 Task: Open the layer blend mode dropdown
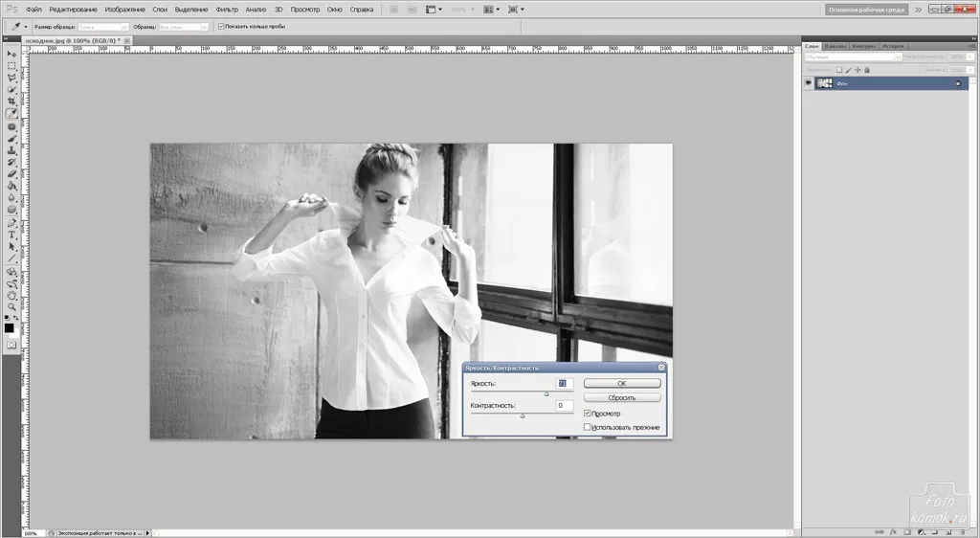853,56
